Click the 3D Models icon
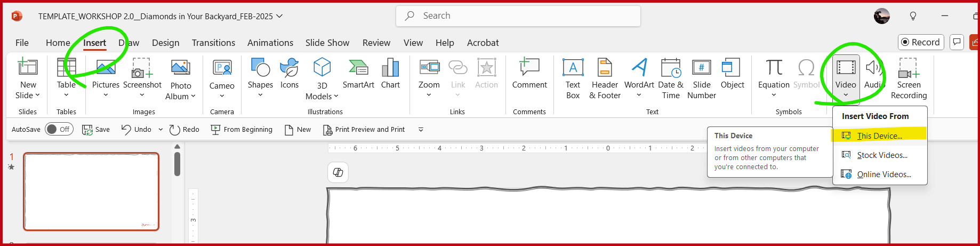Screen dimensions: 980x246 (x=322, y=67)
